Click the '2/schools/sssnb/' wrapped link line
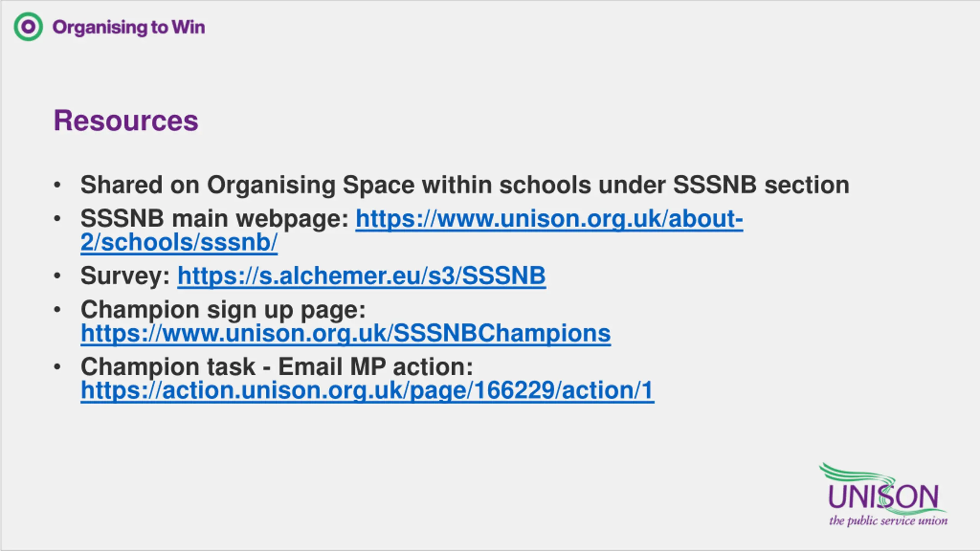Image resolution: width=980 pixels, height=551 pixels. (179, 243)
